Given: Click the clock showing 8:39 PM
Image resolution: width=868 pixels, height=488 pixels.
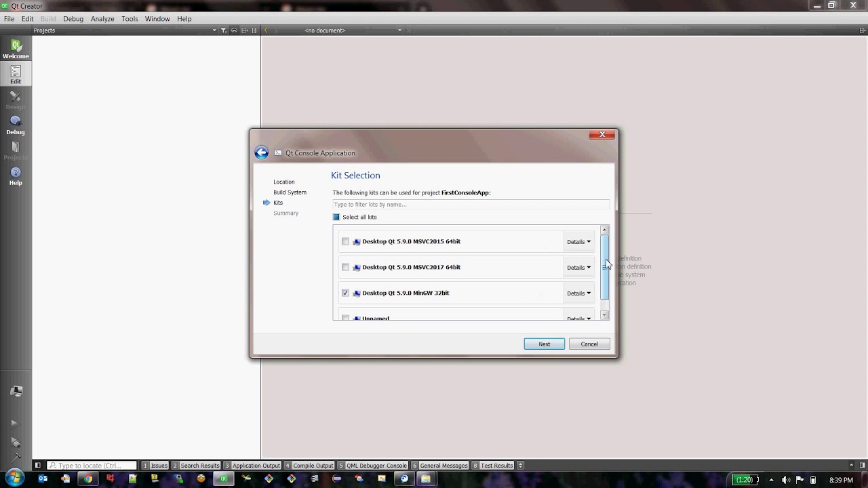Looking at the screenshot, I should click(x=841, y=480).
